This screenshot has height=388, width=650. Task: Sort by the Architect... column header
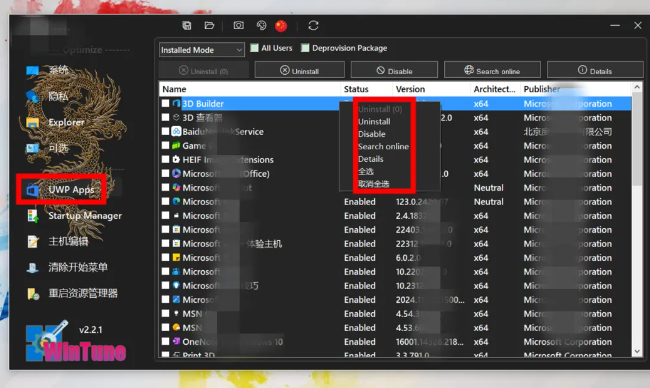(x=495, y=89)
